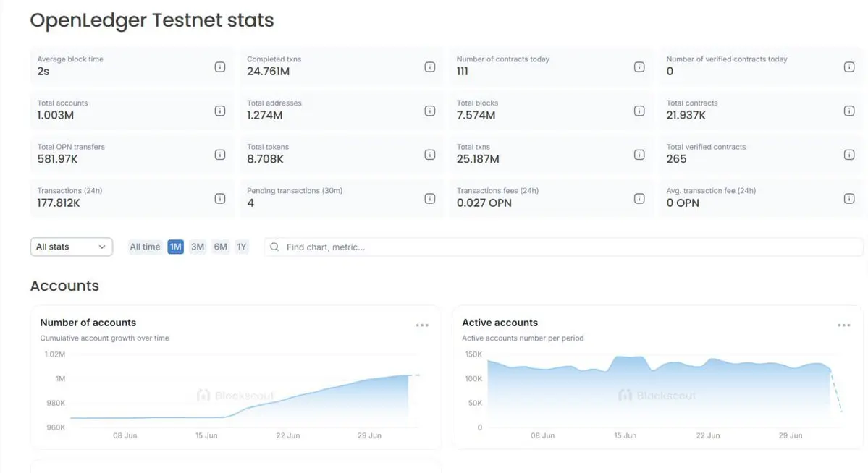Click the 265 verified contracts value
This screenshot has width=868, height=473.
click(x=676, y=159)
